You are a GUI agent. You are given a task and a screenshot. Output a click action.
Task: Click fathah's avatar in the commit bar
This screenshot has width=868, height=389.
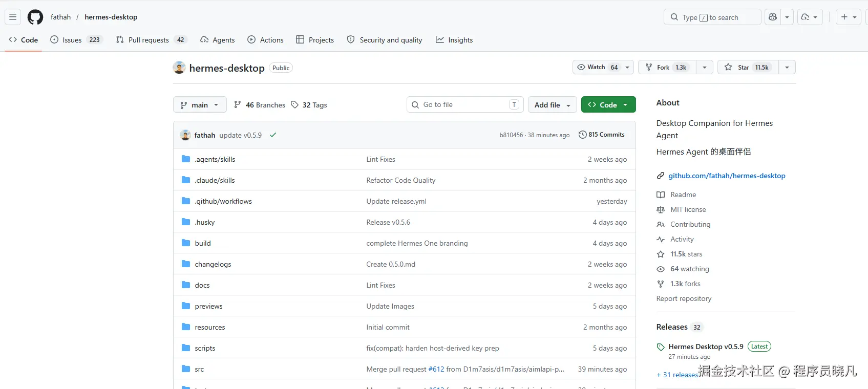click(185, 135)
